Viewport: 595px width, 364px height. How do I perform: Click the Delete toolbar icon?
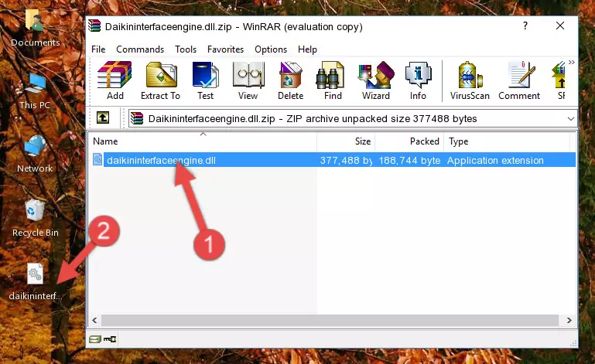[290, 81]
